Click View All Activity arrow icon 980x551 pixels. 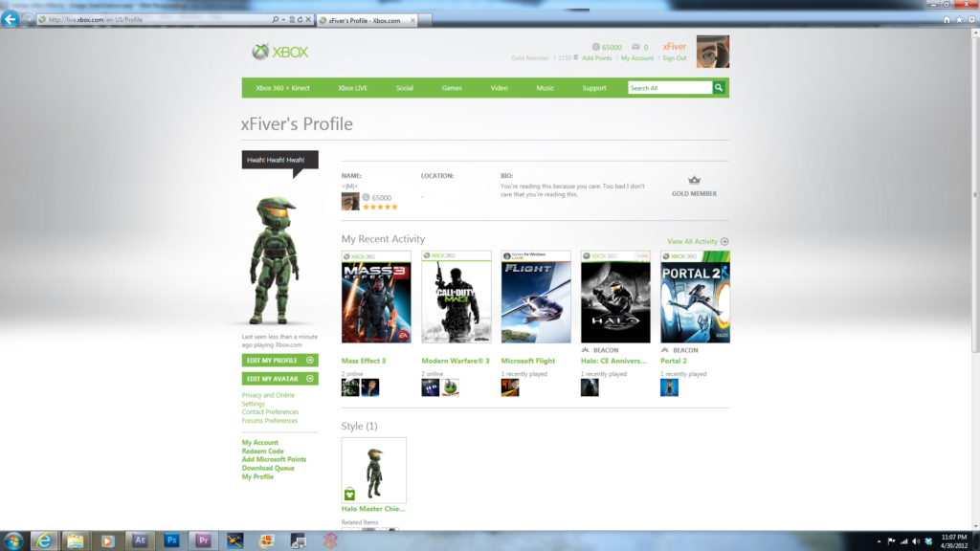point(724,242)
